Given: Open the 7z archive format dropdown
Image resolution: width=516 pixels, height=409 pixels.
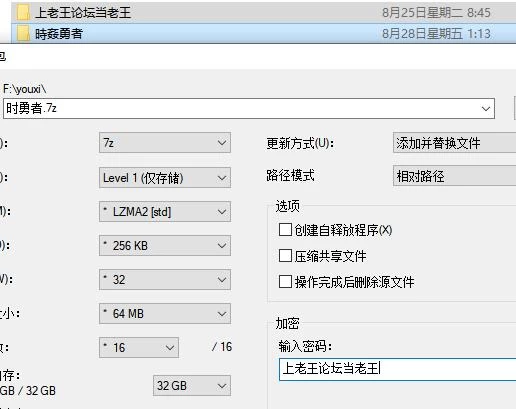Looking at the screenshot, I should click(x=165, y=143).
